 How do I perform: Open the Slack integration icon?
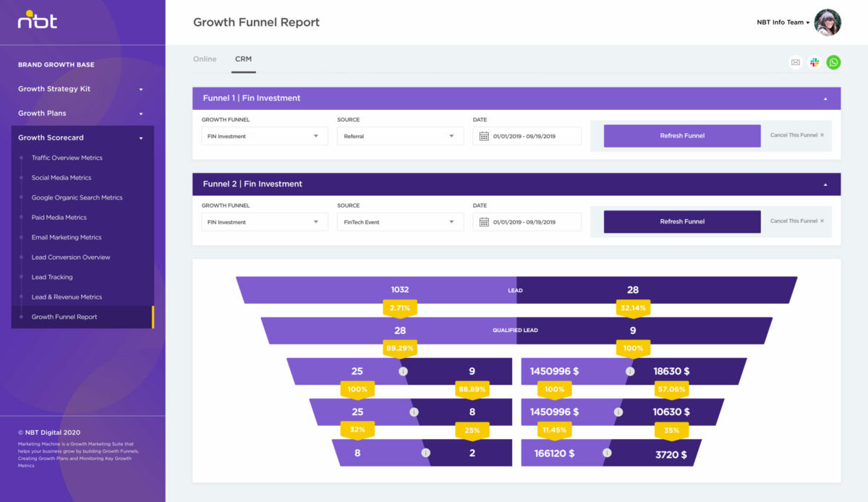click(x=814, y=62)
